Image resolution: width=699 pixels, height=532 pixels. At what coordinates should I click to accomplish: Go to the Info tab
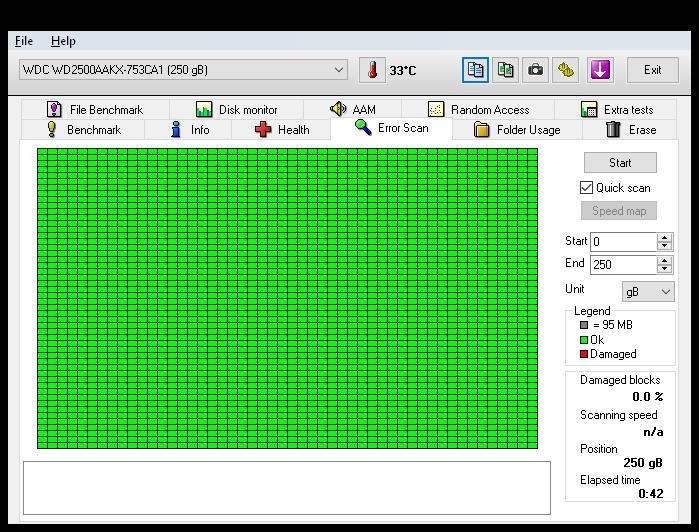pos(188,130)
